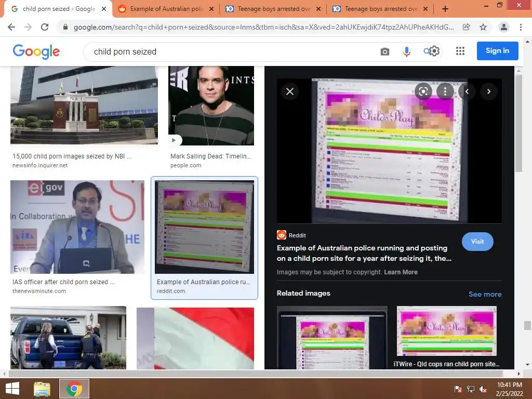
Task: Click the muted volume tray icon
Action: (483, 389)
